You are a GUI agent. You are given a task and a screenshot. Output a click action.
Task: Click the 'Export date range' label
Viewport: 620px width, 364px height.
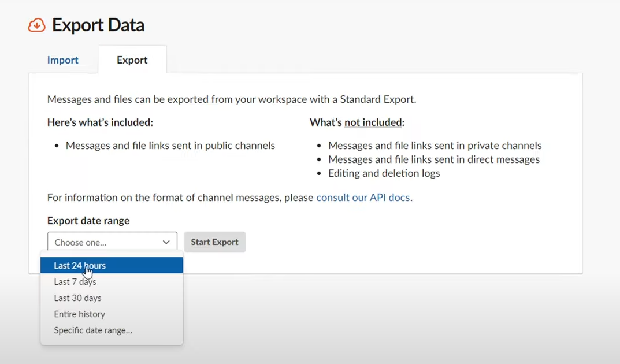pos(88,220)
